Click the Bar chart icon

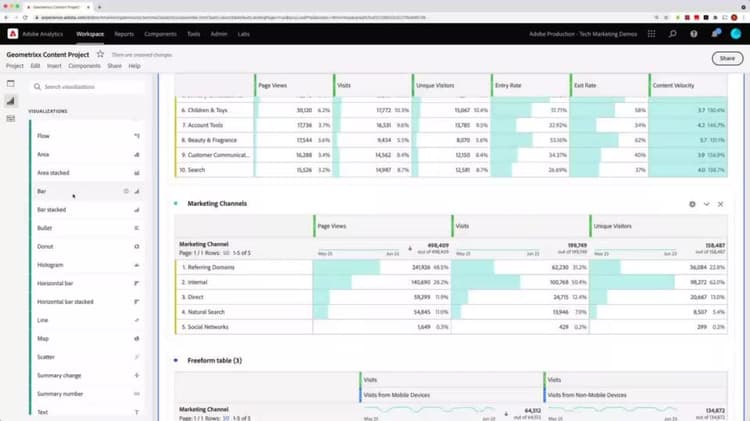(x=137, y=191)
